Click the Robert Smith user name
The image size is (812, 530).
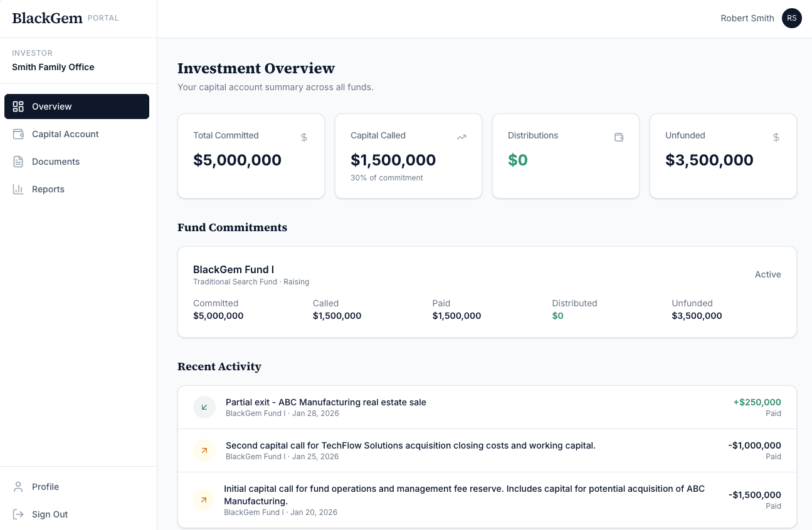[747, 18]
